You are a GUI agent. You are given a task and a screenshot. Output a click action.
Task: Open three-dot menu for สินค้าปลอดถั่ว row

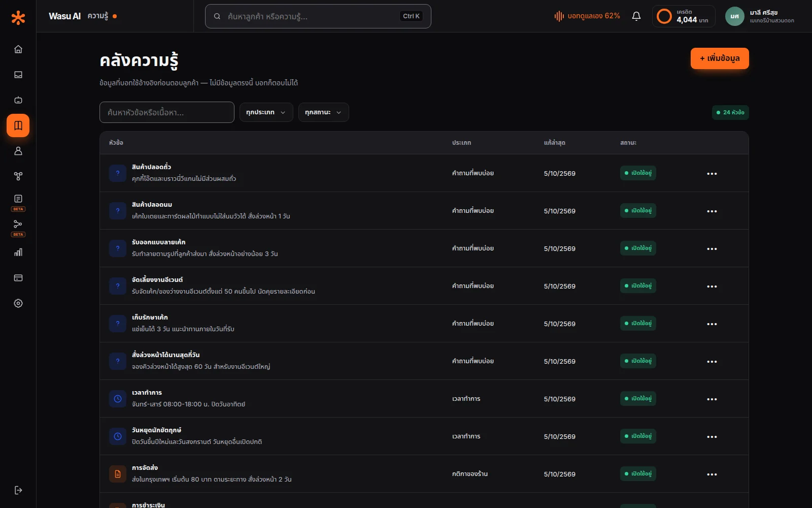712,174
